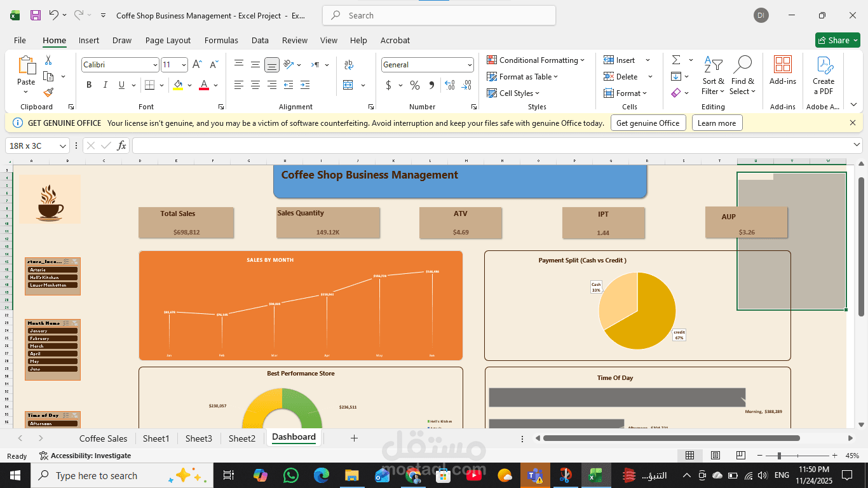Screen dimensions: 868x488
Task: Switch to the Coffee Sales sheet tab
Action: coord(103,438)
